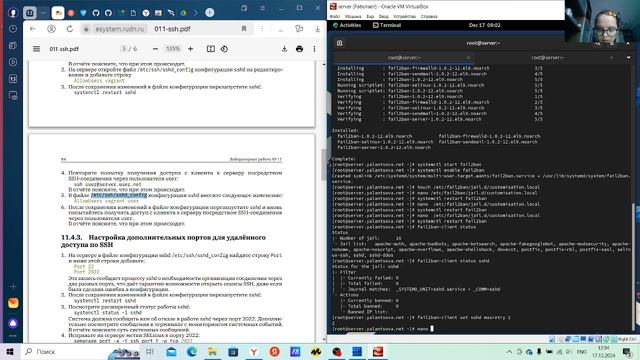
Task: Show hidden tray icons chevron
Action: [509, 352]
